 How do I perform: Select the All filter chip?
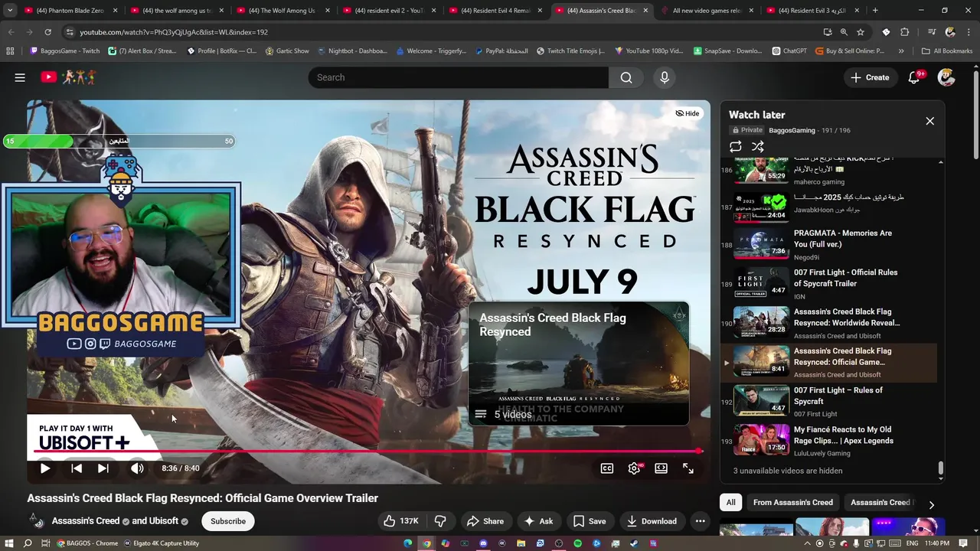[x=731, y=503]
